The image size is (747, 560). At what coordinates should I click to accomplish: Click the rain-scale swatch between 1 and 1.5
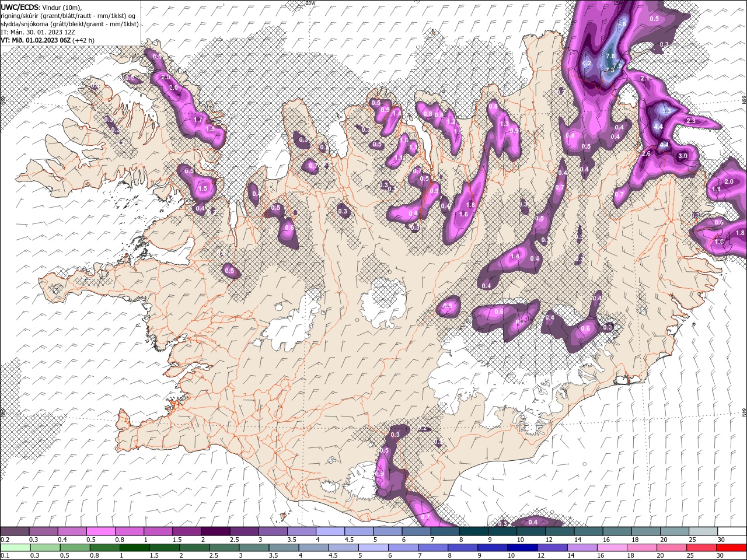[134, 548]
